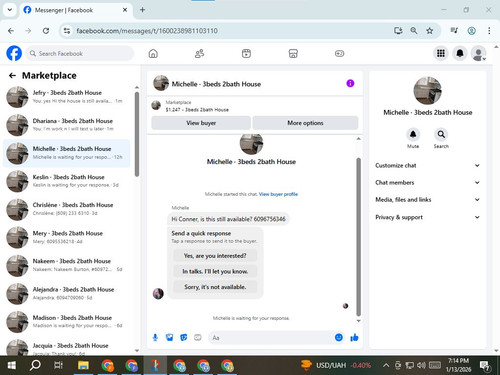Reload the page in browser toolbar

[x=46, y=31]
